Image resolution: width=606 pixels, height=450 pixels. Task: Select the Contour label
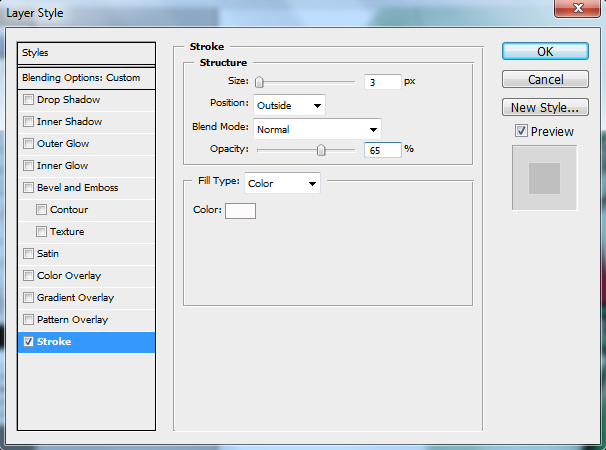pyautogui.click(x=69, y=210)
